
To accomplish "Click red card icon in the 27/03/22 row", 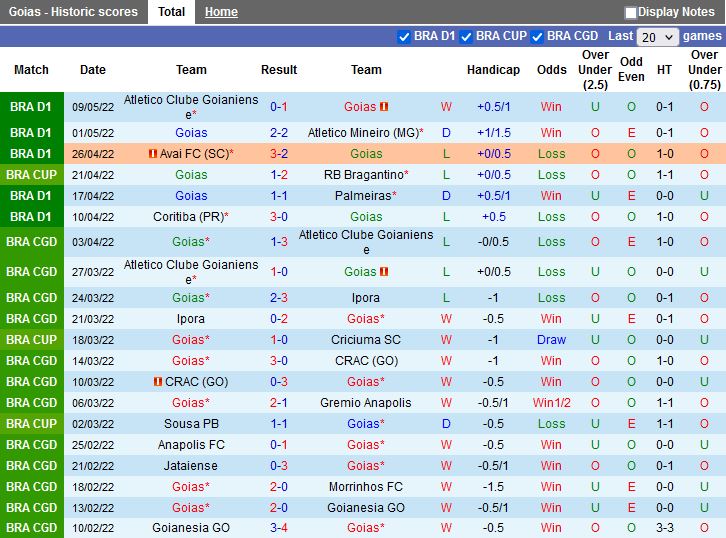I will pos(384,272).
